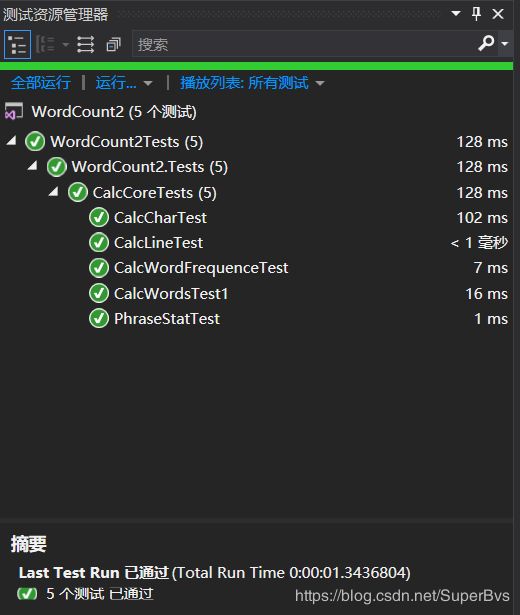Click passed icon beside CalcLineTest
This screenshot has height=615, width=520.
coord(99,243)
